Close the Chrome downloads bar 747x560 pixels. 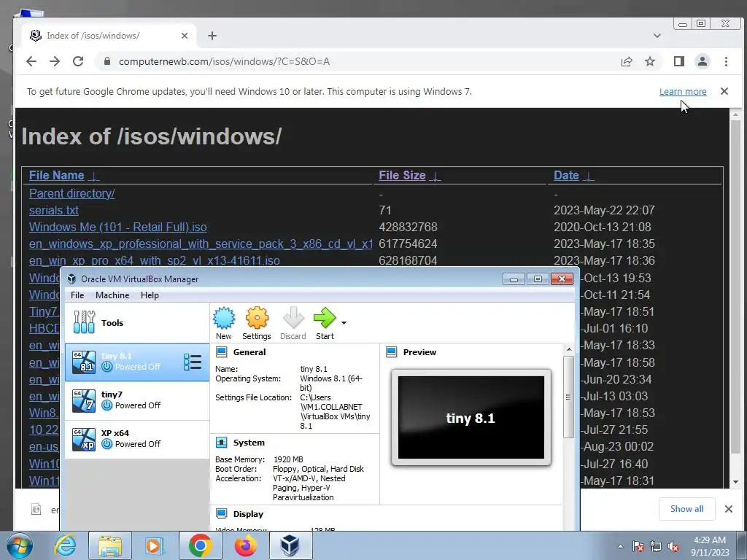pos(729,508)
